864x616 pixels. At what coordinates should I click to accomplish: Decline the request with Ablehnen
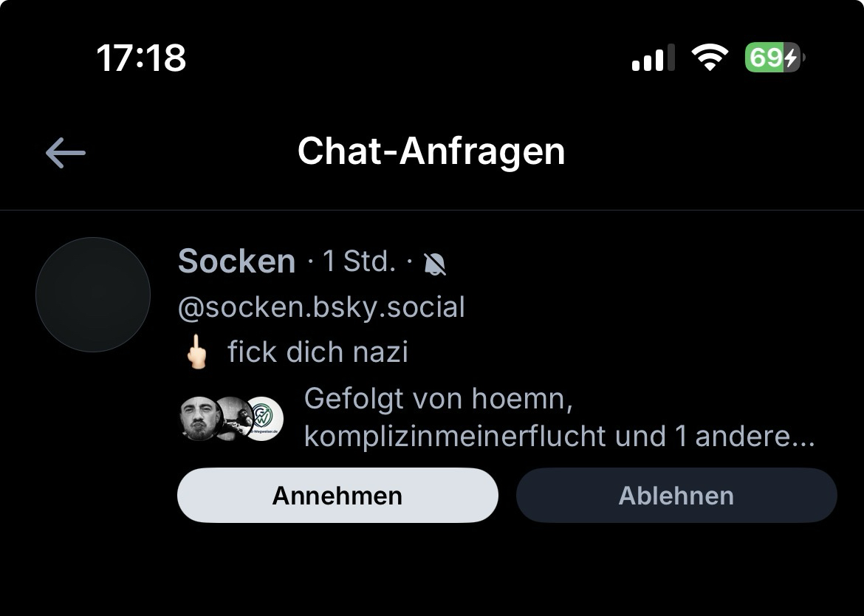(x=676, y=495)
